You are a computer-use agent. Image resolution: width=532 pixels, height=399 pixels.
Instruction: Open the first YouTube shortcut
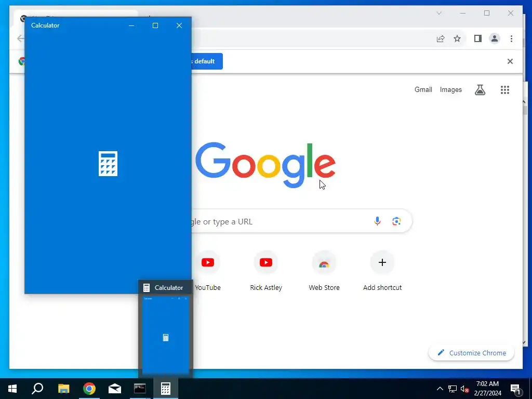pyautogui.click(x=208, y=262)
